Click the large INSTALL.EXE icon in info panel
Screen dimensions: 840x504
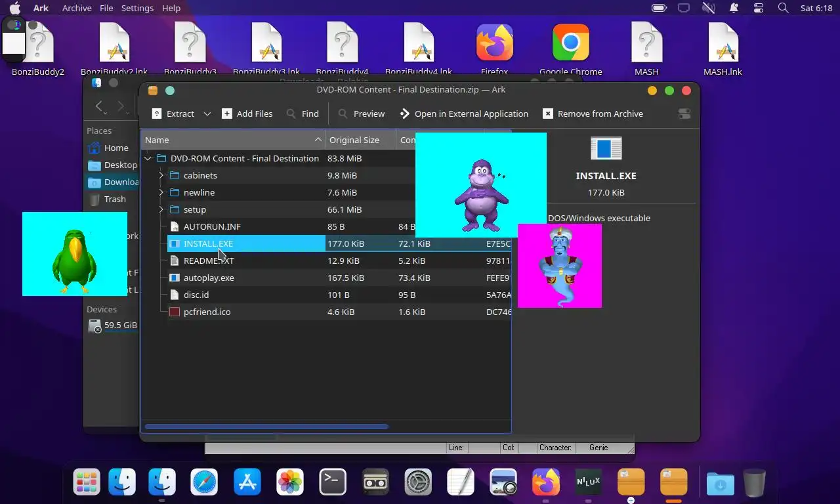(x=606, y=148)
